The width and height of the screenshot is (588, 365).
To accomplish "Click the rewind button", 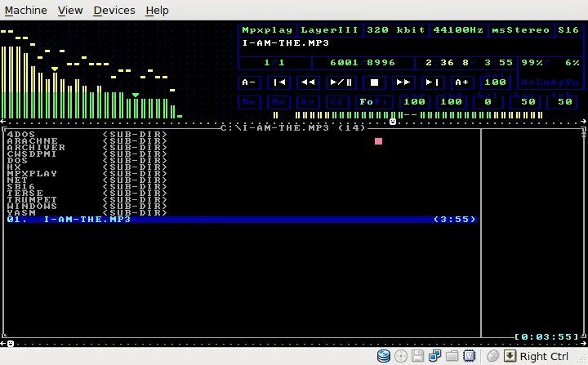I will tap(308, 82).
